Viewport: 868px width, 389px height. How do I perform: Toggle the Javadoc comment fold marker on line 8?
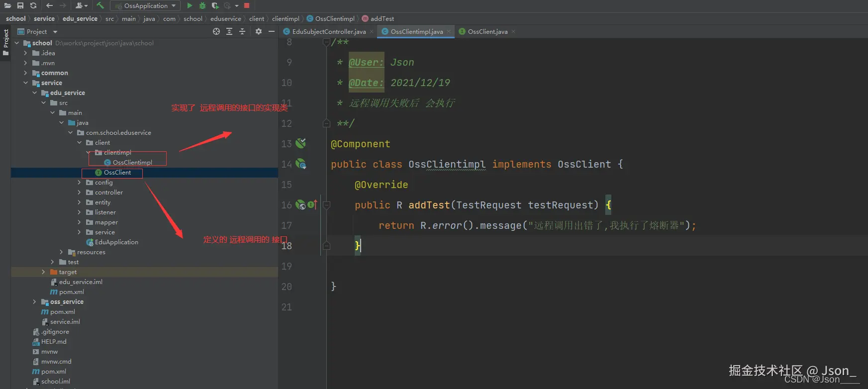click(x=326, y=42)
